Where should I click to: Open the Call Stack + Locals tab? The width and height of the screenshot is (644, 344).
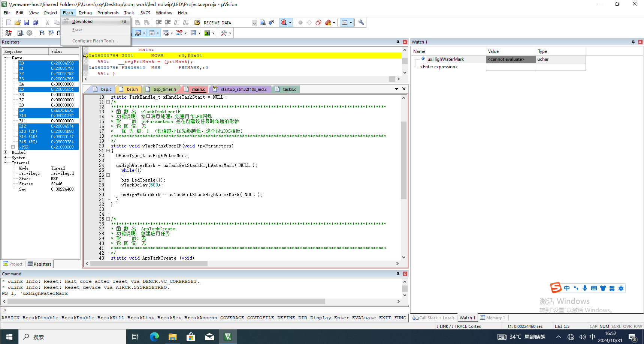tap(433, 318)
